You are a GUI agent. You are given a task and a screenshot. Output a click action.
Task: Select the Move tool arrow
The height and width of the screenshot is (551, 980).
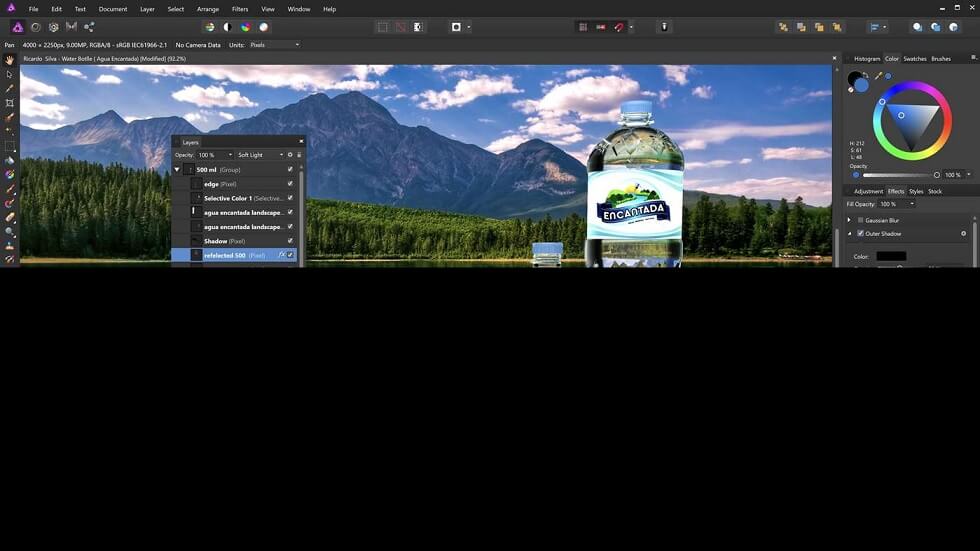pos(9,74)
